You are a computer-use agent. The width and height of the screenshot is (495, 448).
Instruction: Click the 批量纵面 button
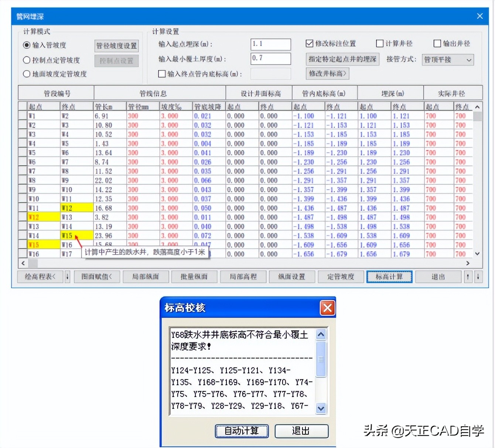194,276
